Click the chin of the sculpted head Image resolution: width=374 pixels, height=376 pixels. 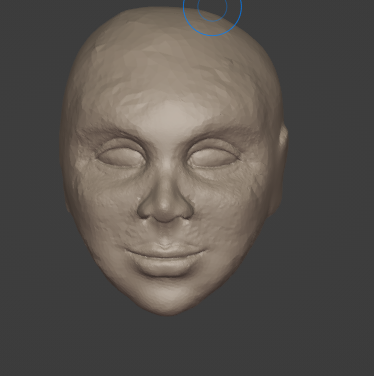coord(169,299)
